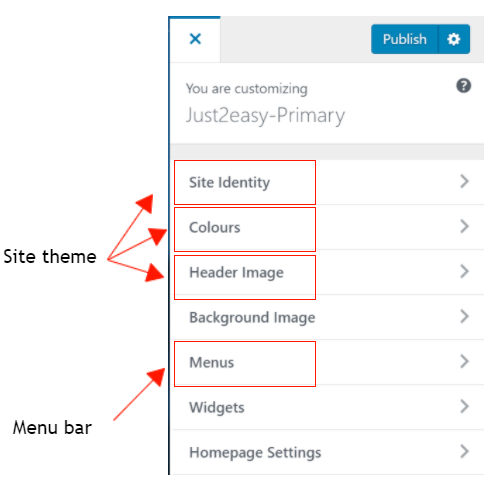Click the Menus chevron arrow
Screen dimensions: 504x495
pos(464,361)
